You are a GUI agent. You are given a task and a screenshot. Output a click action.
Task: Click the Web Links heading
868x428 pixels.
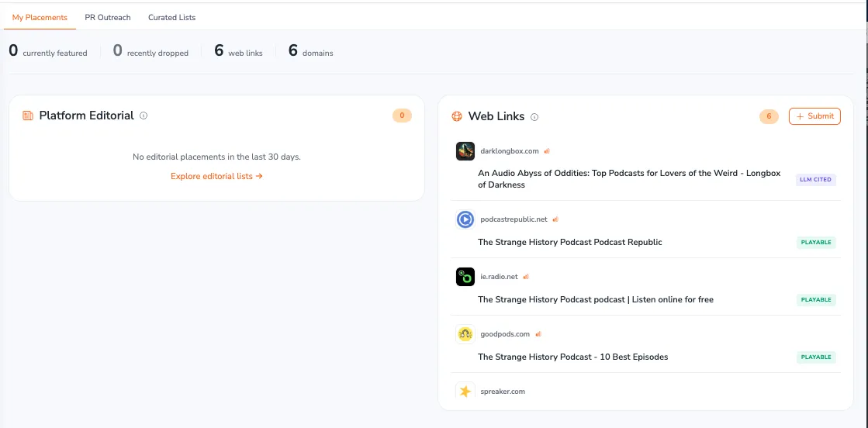[496, 116]
